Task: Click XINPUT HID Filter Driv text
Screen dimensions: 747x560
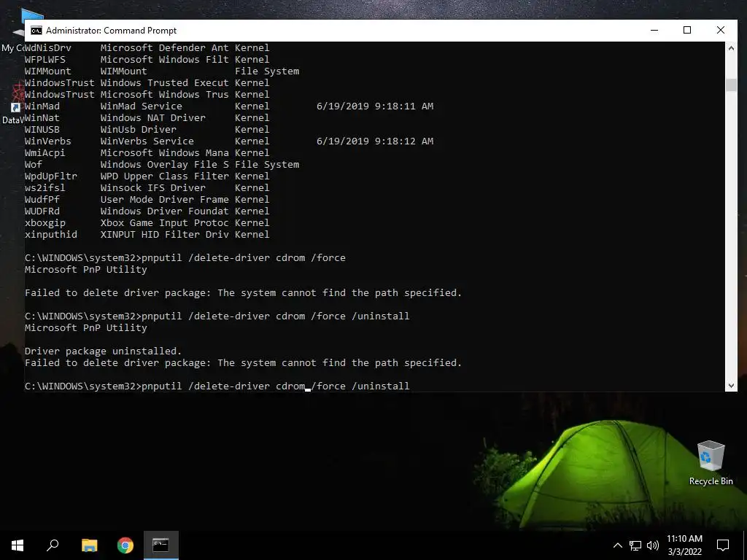Action: [164, 234]
